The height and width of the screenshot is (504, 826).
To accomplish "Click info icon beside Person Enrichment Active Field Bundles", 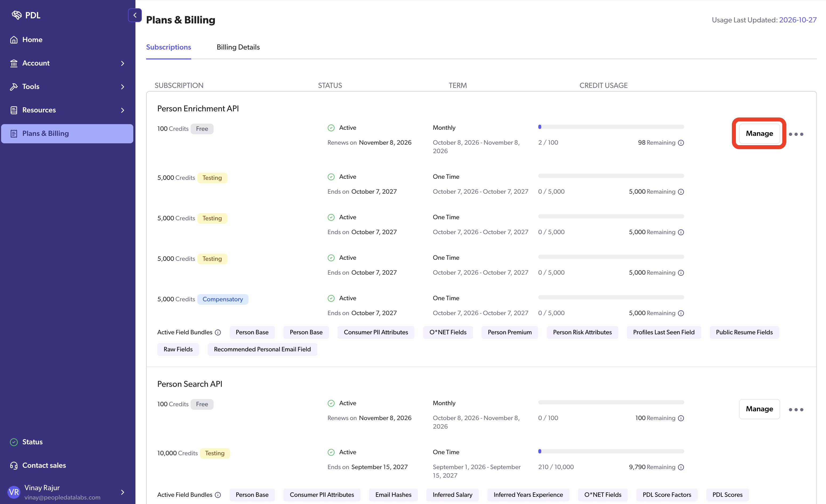I will [218, 332].
